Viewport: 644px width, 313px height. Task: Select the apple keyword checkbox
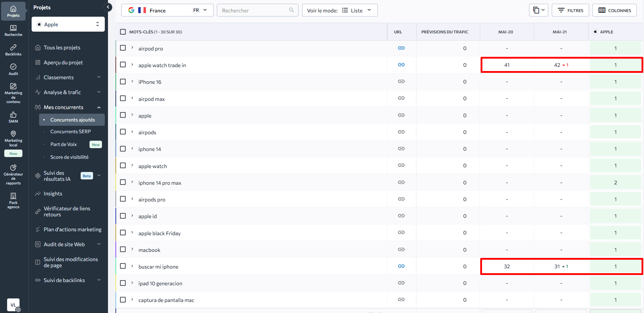pos(123,115)
